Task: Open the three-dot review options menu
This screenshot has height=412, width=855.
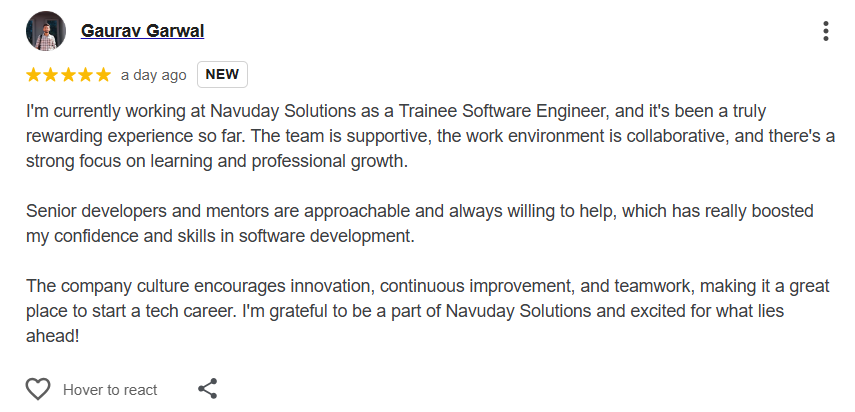Action: click(826, 31)
